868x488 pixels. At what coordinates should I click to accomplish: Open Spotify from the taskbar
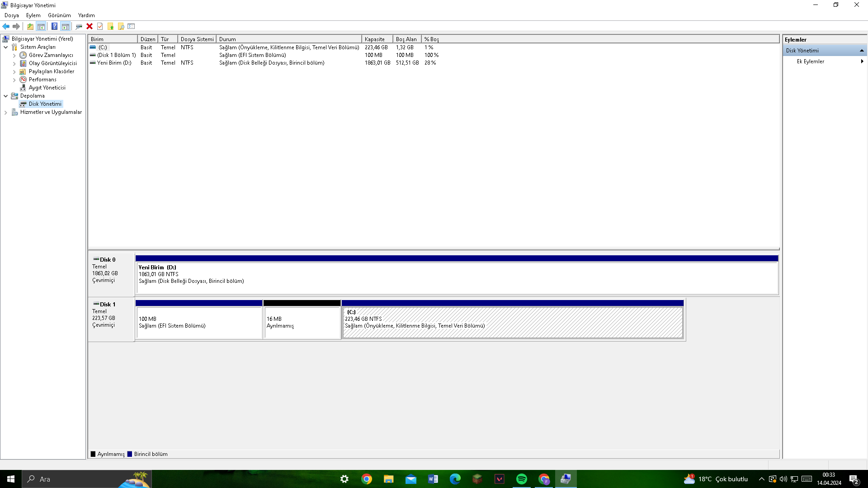pos(521,479)
